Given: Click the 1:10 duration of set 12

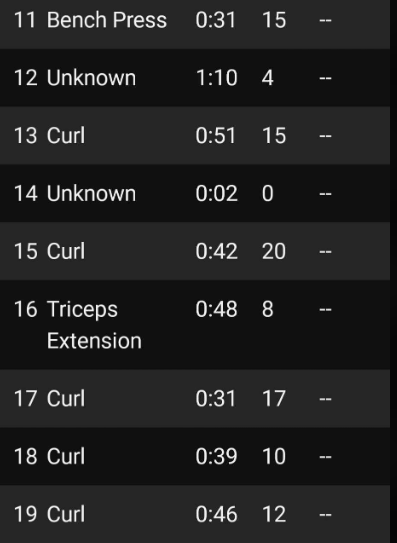Looking at the screenshot, I should tap(217, 78).
